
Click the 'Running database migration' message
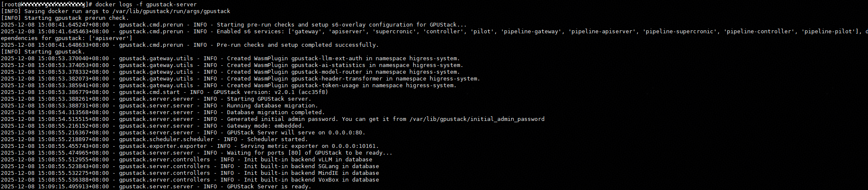pos(272,106)
